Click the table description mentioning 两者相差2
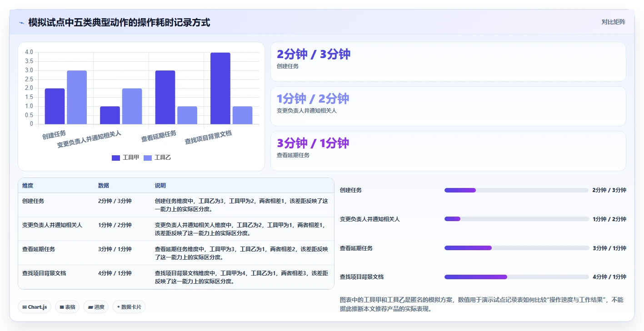Screen dimensions: 644x331 pyautogui.click(x=241, y=253)
